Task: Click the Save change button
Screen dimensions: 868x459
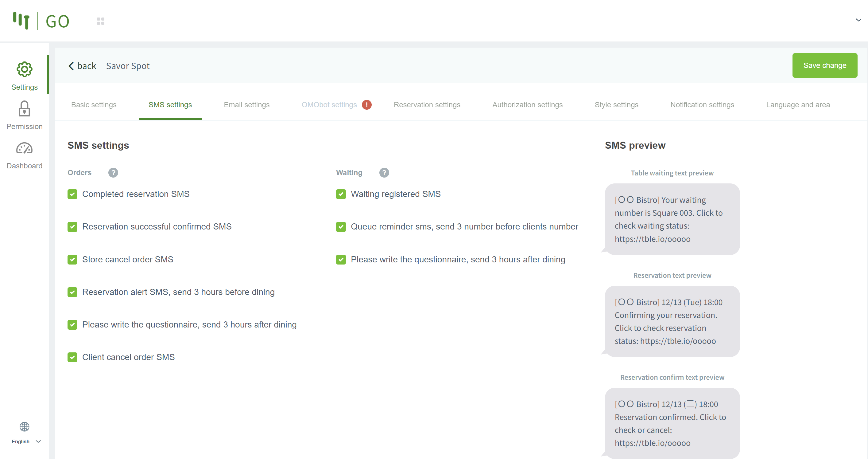Action: [x=824, y=65]
